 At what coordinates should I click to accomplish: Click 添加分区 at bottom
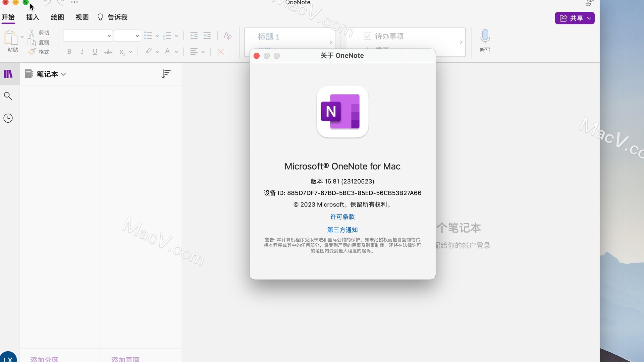[x=44, y=359]
